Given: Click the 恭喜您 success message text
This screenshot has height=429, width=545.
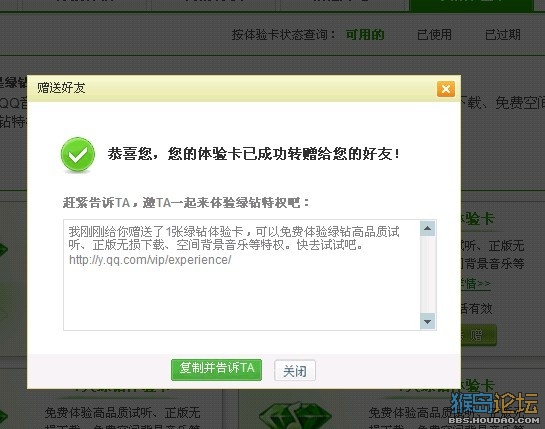Looking at the screenshot, I should click(253, 154).
